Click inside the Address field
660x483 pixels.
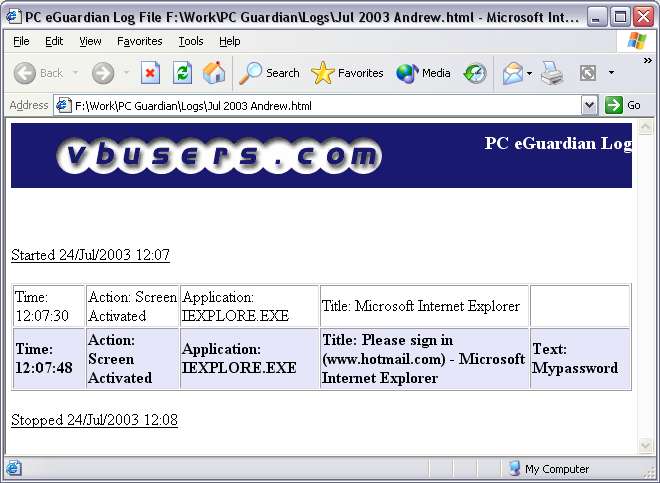(320, 105)
